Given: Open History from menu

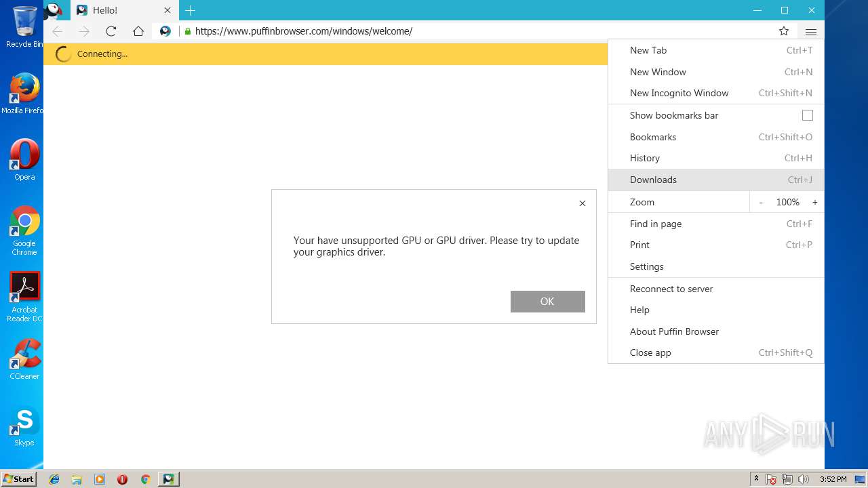Looking at the screenshot, I should click(716, 158).
